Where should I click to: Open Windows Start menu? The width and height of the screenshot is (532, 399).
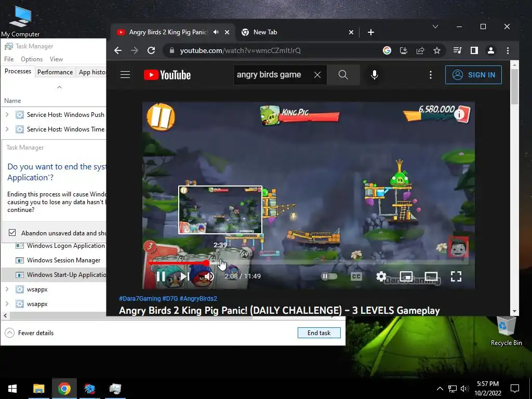(12, 389)
